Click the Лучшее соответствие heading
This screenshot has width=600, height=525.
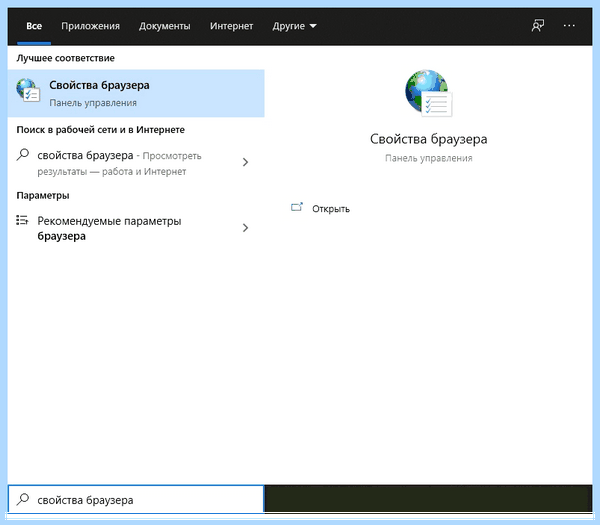tap(65, 58)
